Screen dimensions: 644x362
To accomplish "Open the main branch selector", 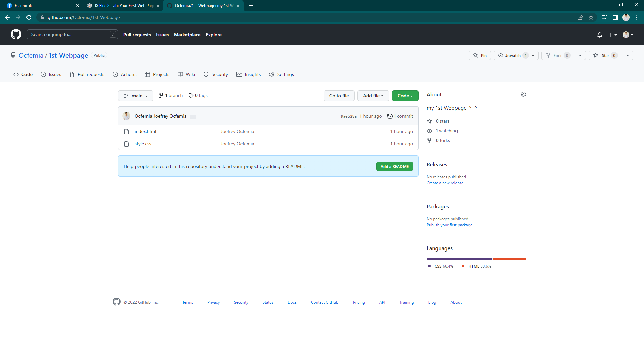I will click(x=136, y=96).
